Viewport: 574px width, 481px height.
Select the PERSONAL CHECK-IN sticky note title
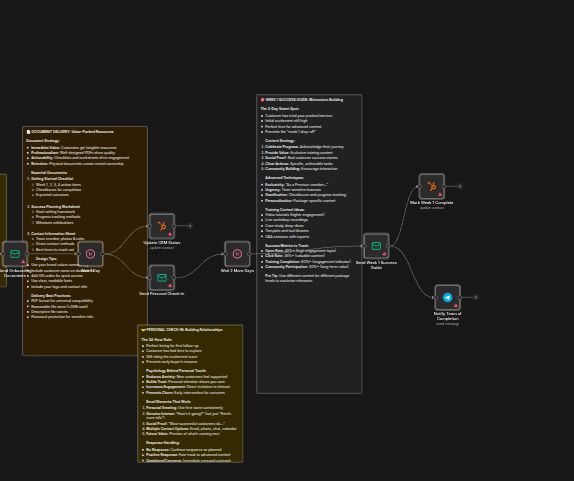click(x=182, y=330)
